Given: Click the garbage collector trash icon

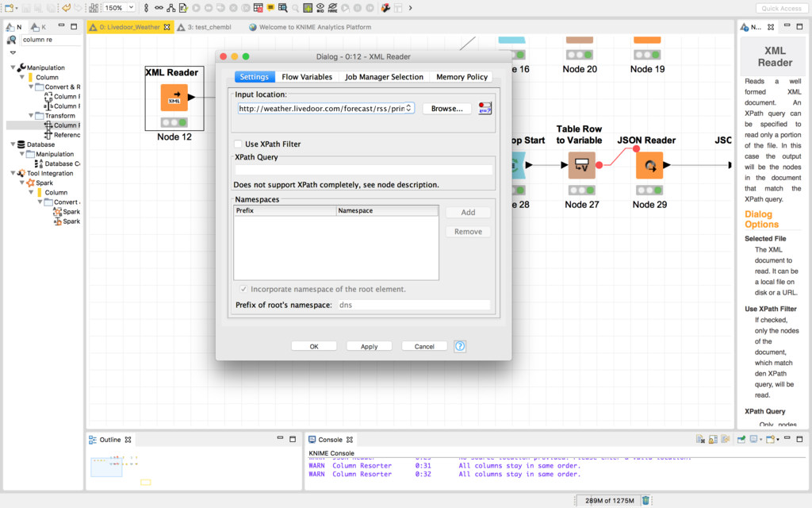Looking at the screenshot, I should pos(645,500).
